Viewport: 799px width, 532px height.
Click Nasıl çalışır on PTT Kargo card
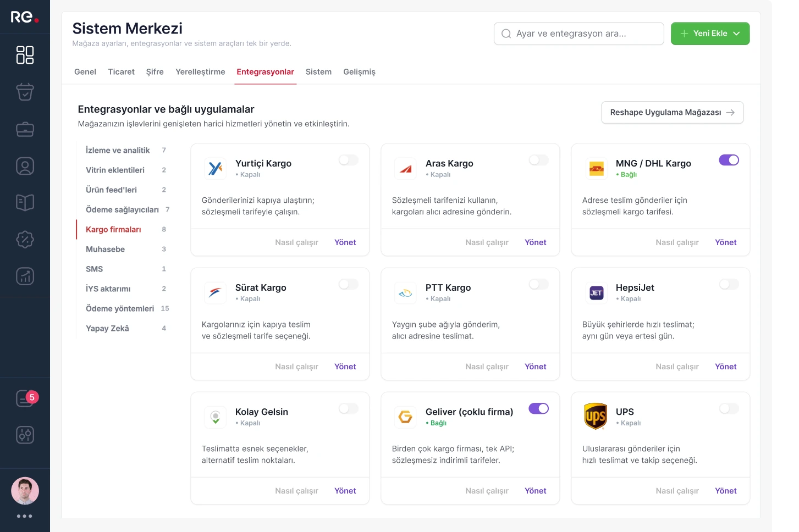click(x=487, y=367)
